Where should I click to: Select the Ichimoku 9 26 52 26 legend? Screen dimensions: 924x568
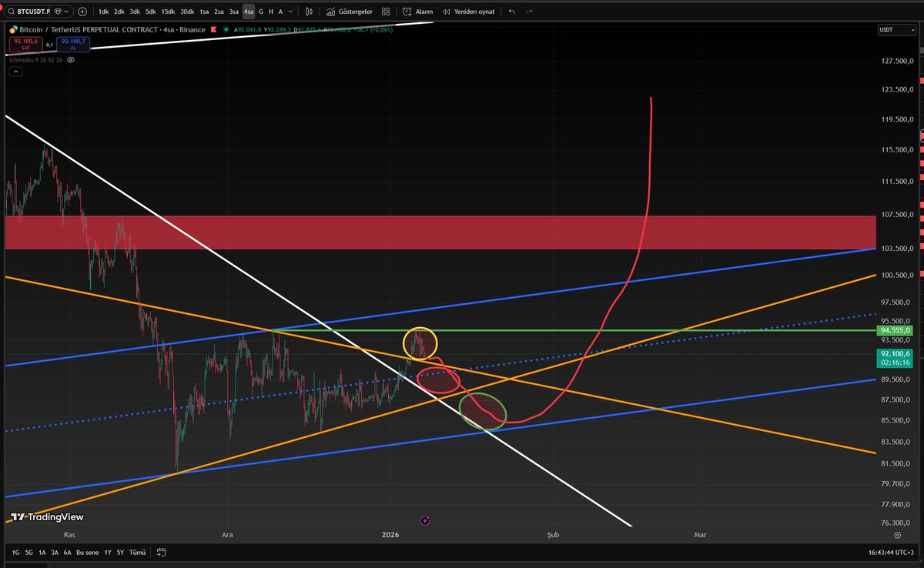click(36, 59)
